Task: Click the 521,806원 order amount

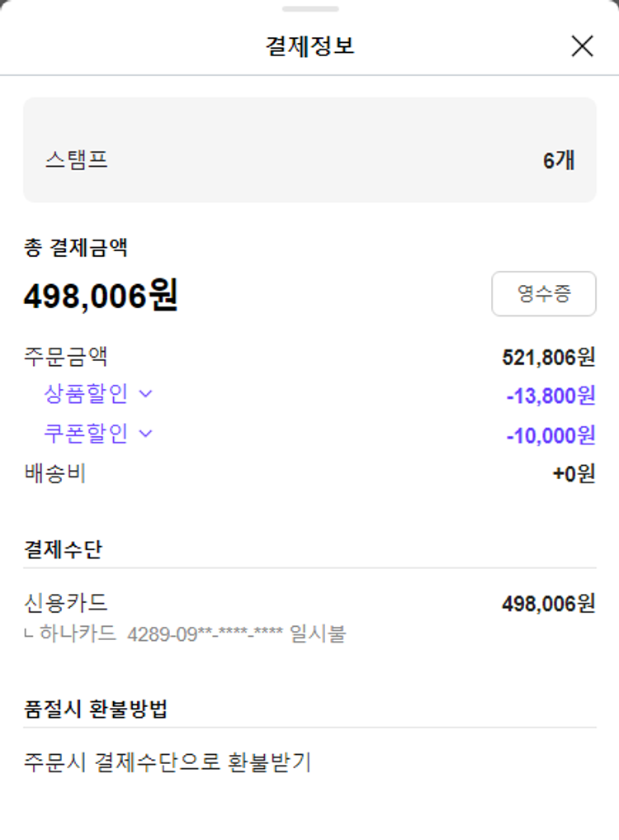Action: coord(548,357)
